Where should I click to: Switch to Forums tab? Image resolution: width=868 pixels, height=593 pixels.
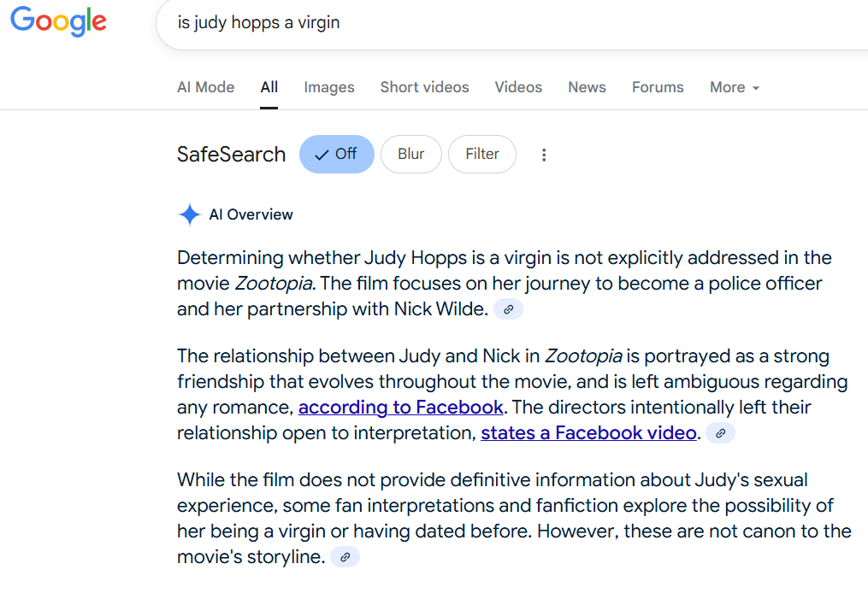click(x=658, y=87)
